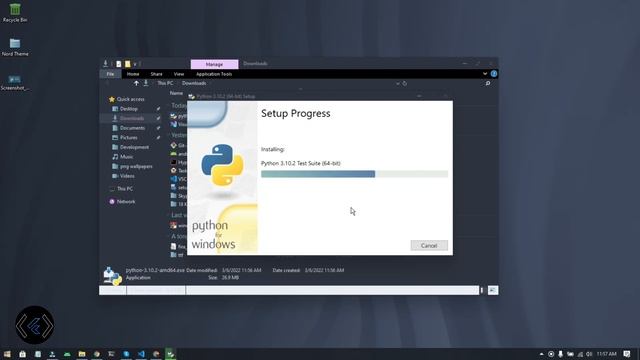Open Videos in navigation pane

[123, 176]
